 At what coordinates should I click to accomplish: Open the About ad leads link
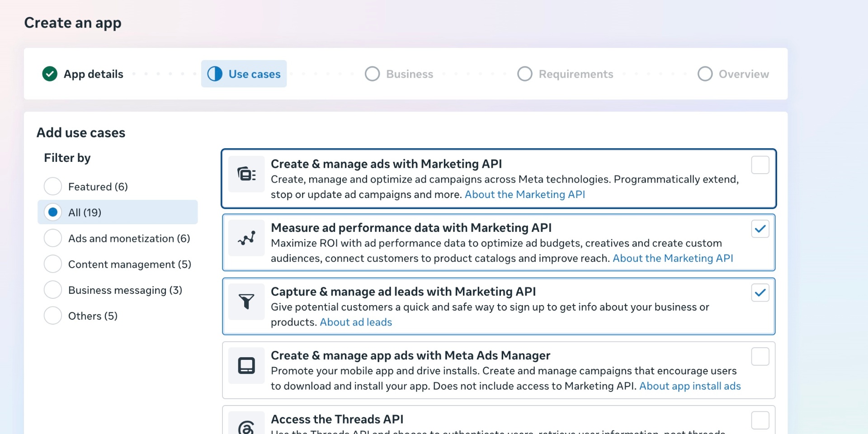[x=356, y=322]
